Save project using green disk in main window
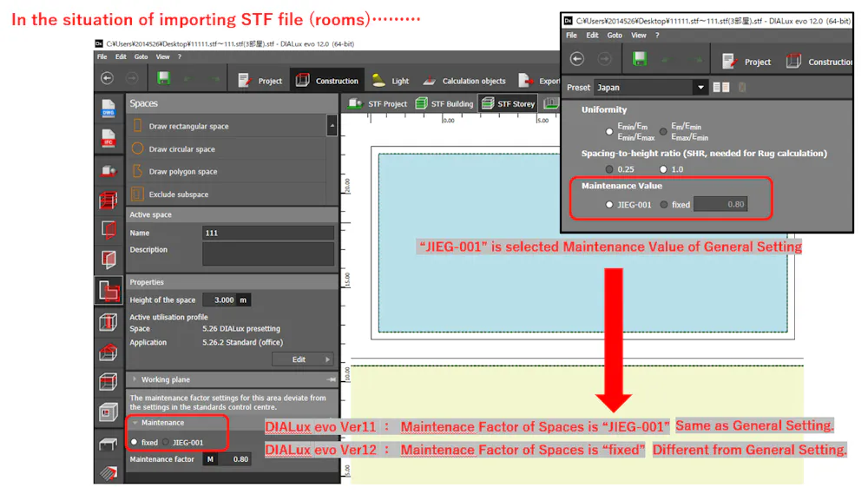 point(163,78)
